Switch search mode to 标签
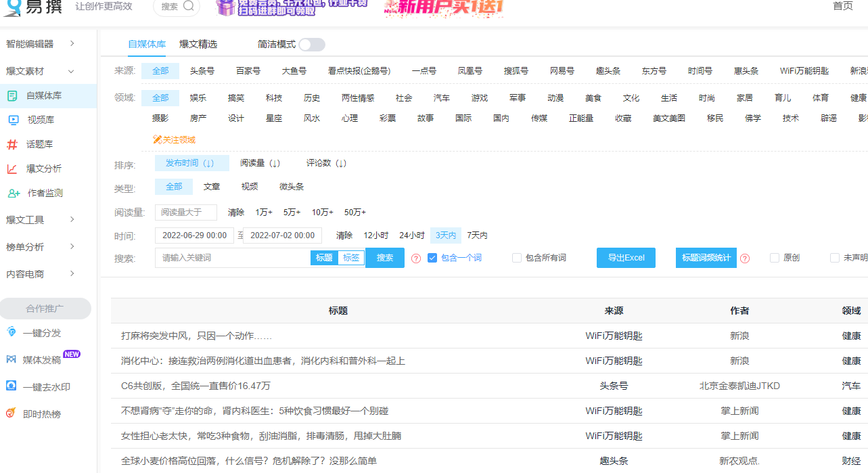The height and width of the screenshot is (473, 868). 351,258
